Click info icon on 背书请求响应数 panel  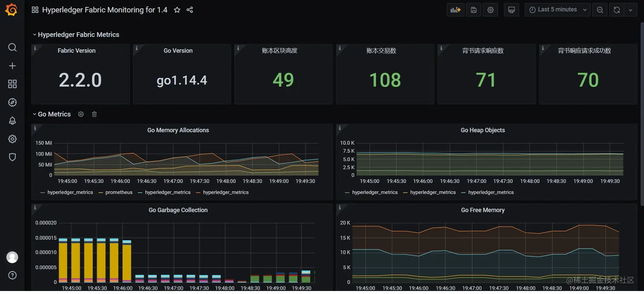(441, 48)
